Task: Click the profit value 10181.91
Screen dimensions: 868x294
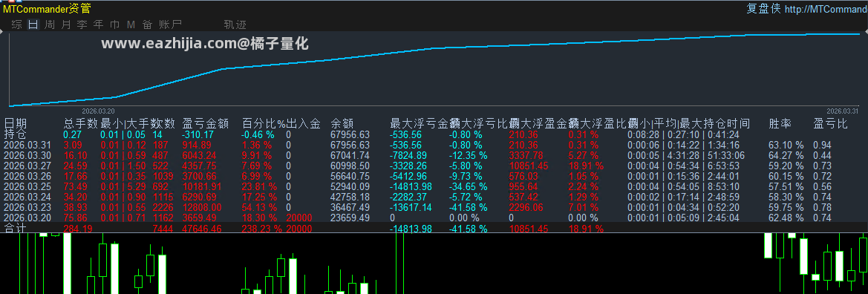Action: [x=202, y=186]
